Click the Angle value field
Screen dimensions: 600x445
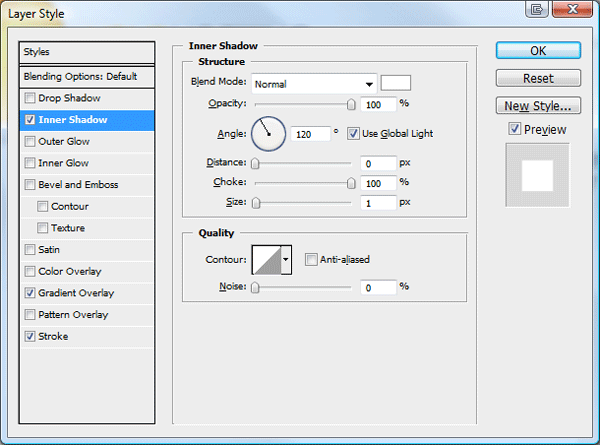[x=310, y=134]
